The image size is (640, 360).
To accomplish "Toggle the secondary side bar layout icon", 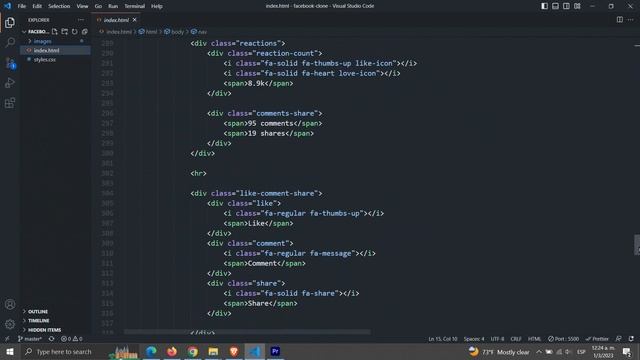I will 566,6.
